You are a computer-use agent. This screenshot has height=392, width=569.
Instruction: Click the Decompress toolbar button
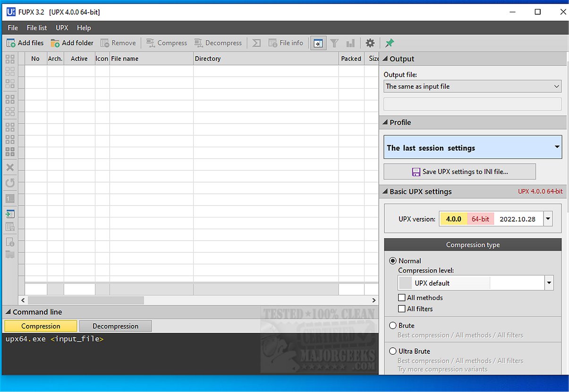218,43
